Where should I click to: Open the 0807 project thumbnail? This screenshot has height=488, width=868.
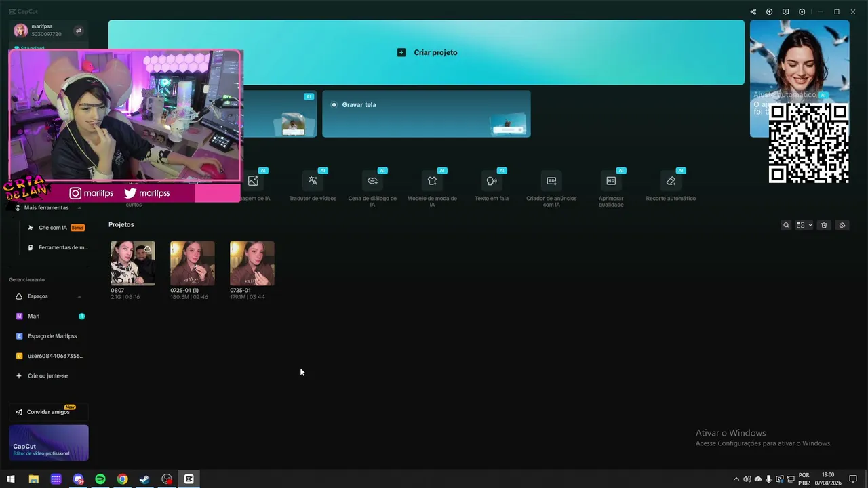pyautogui.click(x=133, y=263)
